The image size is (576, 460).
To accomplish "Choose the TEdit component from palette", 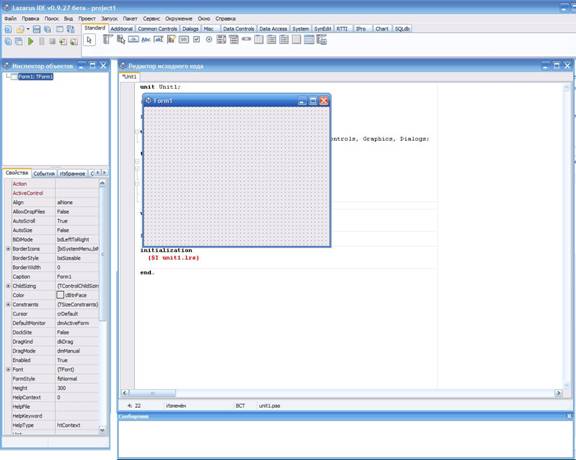I will click(x=158, y=39).
